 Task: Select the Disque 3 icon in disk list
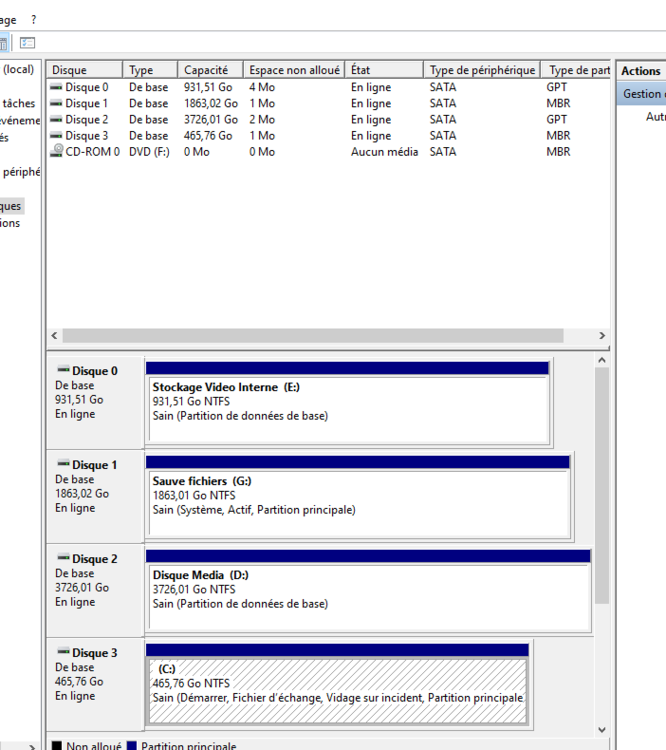57,136
